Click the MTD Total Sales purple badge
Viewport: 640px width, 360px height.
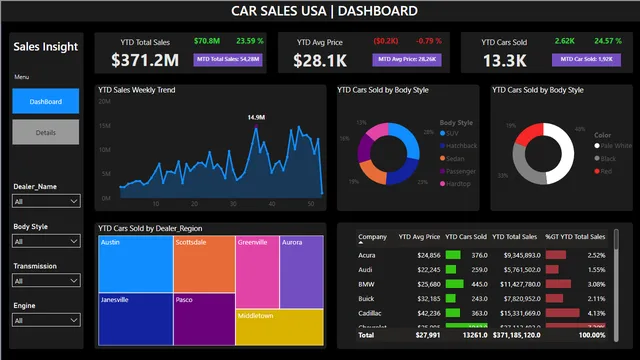[x=228, y=60]
